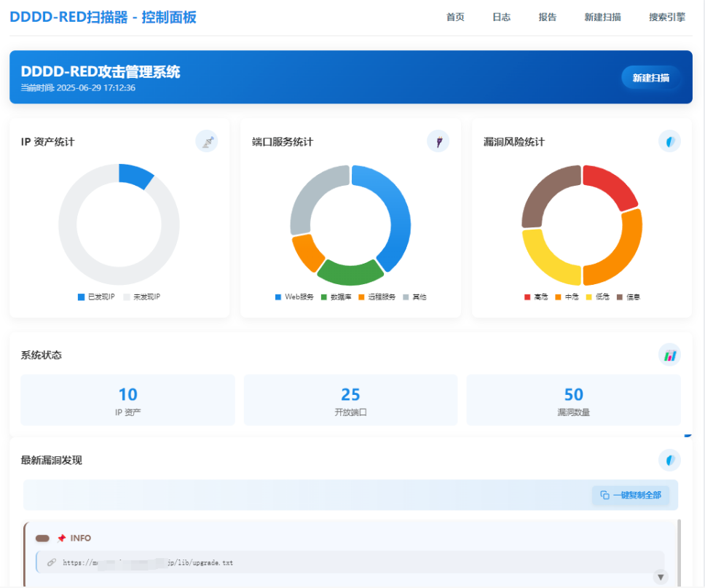Click the INFO label text
The image size is (705, 588).
point(81,538)
